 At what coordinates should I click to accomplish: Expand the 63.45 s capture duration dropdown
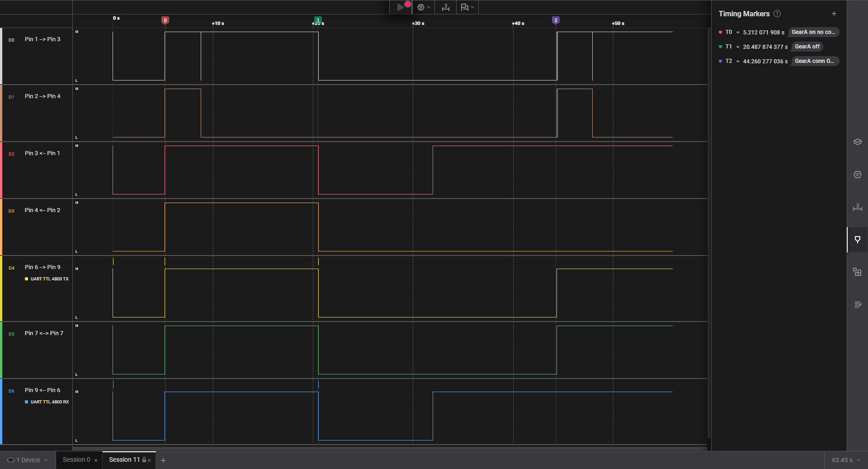coord(845,460)
